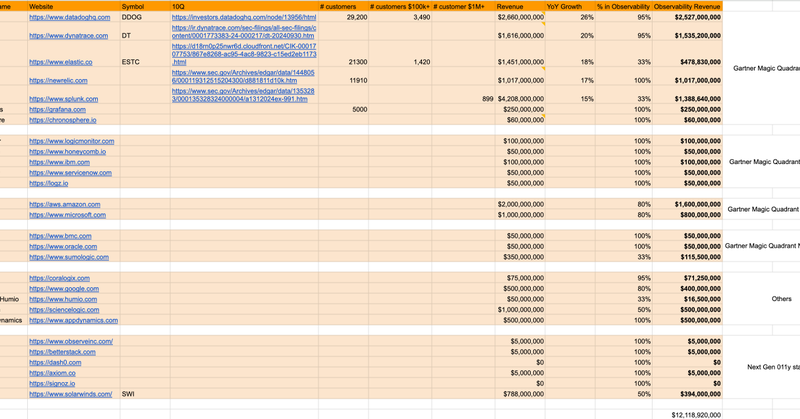Select the $788,000,000 revenue cell
This screenshot has width=800, height=419.
[x=520, y=394]
